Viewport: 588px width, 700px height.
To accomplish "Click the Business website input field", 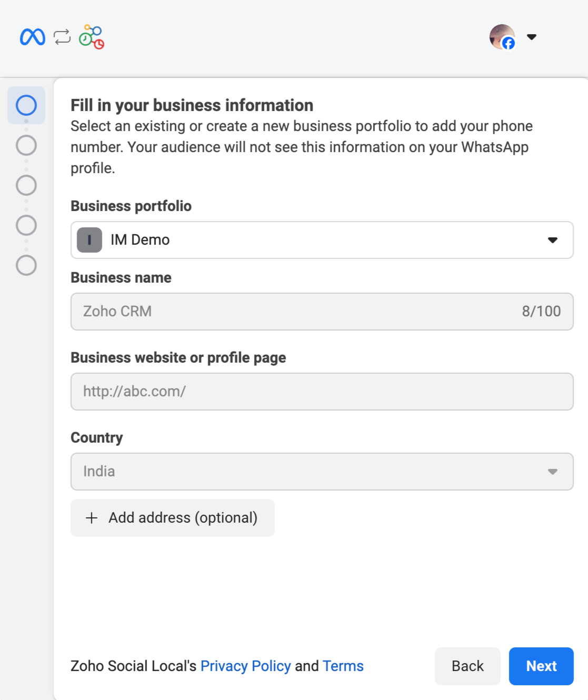I will pyautogui.click(x=322, y=392).
